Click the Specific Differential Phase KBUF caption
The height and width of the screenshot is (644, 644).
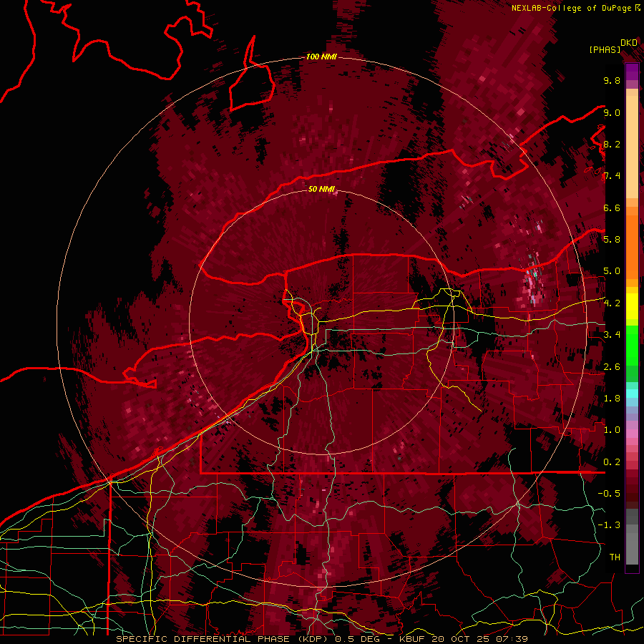click(x=321, y=639)
